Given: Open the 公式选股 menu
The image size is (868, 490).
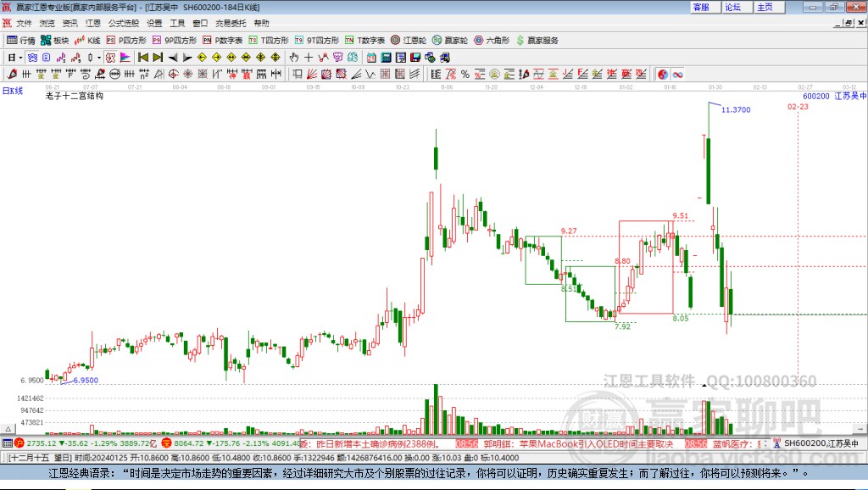Looking at the screenshot, I should pyautogui.click(x=124, y=23).
